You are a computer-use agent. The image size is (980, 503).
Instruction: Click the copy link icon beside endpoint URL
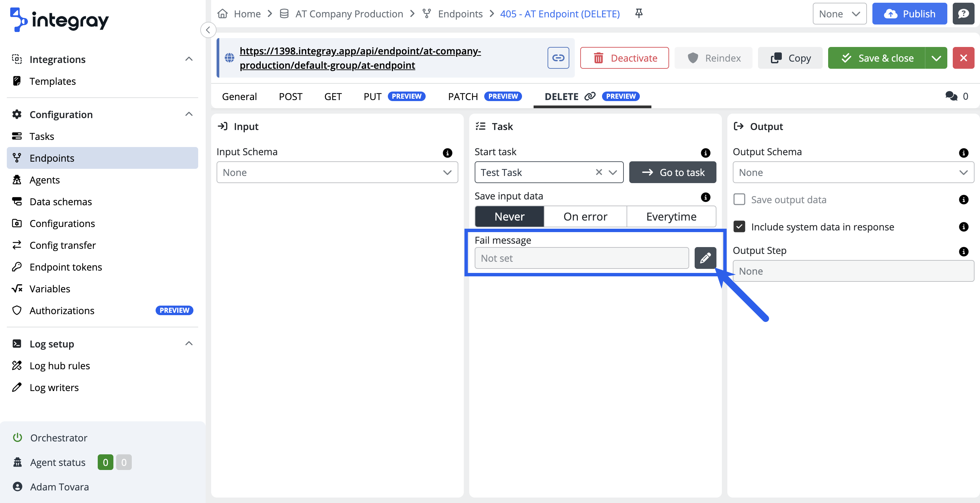[x=558, y=58]
